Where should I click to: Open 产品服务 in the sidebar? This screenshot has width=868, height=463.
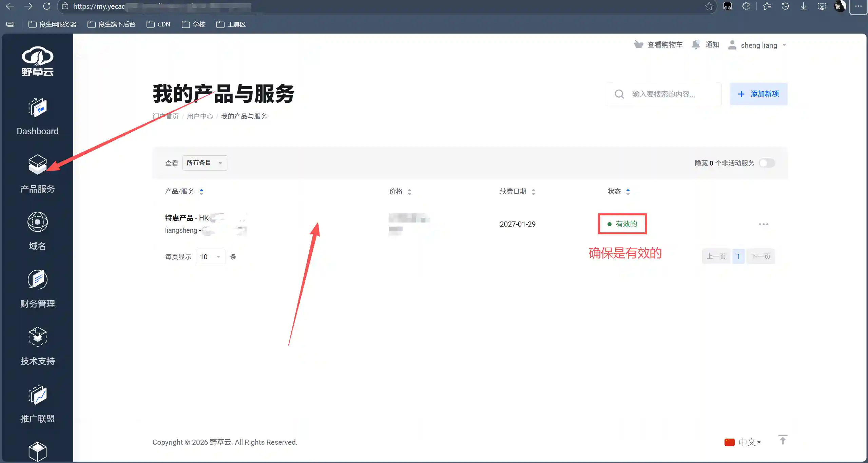(x=37, y=174)
